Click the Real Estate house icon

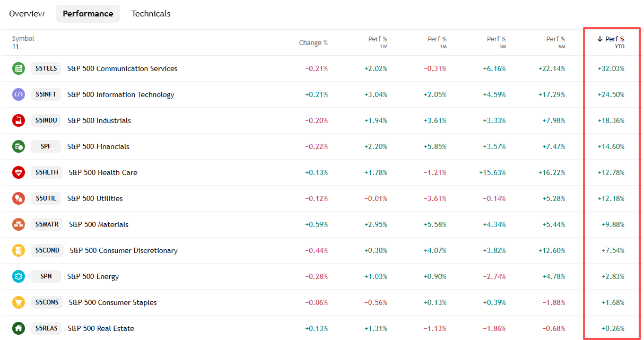[19, 328]
